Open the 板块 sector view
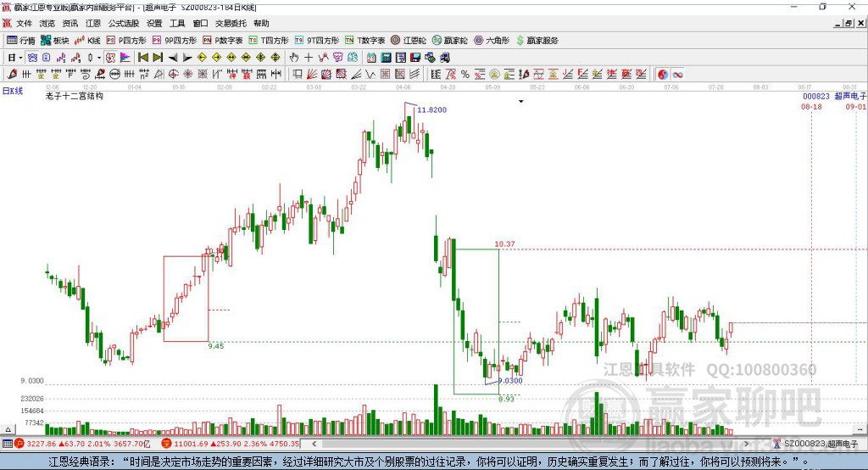 point(55,41)
